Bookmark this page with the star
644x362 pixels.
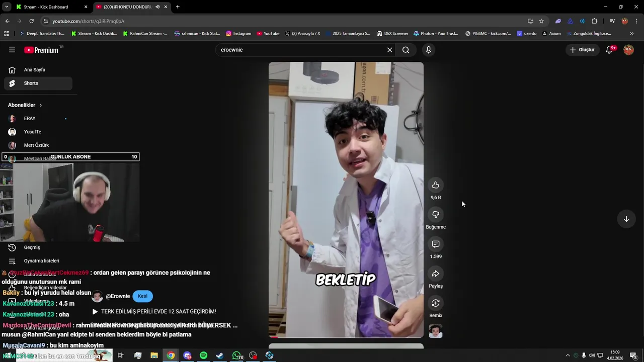pyautogui.click(x=541, y=21)
